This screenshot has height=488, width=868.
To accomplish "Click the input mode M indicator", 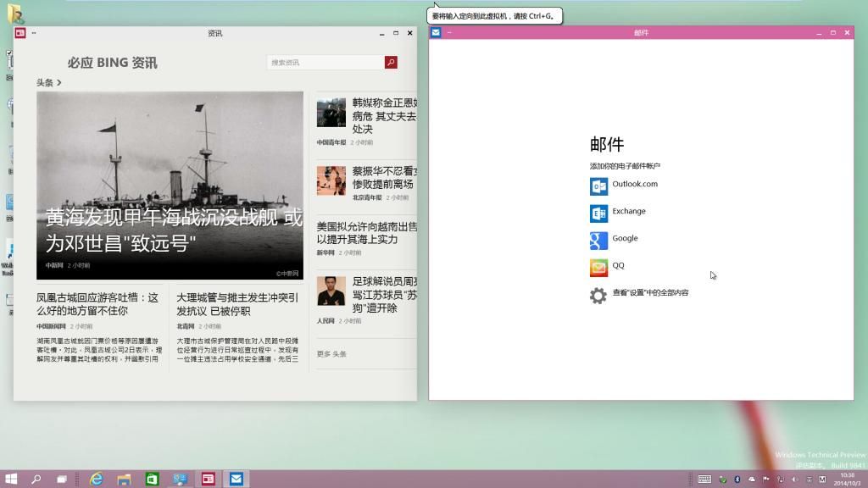I will (x=822, y=480).
